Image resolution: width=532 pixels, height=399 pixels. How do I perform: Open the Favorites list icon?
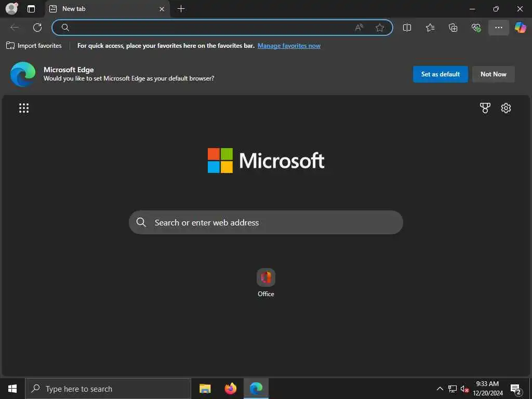430,28
